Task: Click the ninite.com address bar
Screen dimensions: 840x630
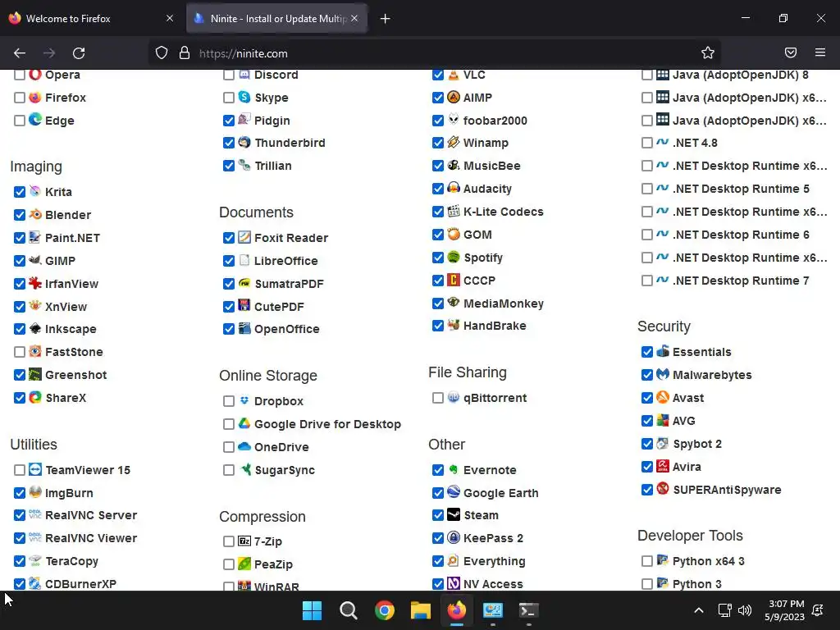Action: (x=434, y=53)
